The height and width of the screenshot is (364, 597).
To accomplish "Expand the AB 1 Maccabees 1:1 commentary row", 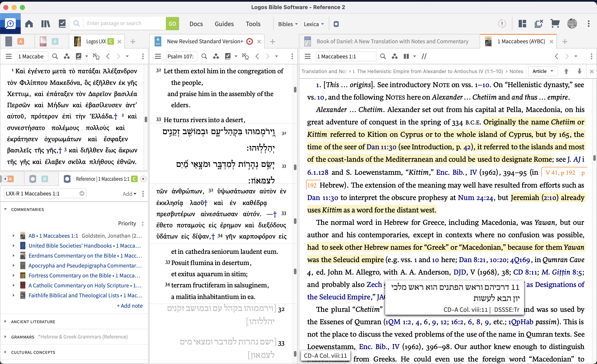I will pyautogui.click(x=13, y=236).
